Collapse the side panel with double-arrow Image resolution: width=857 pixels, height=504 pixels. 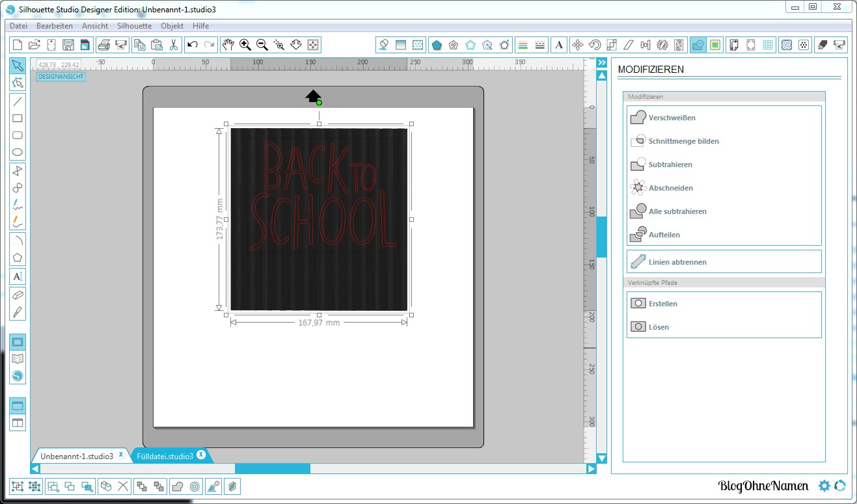[602, 62]
